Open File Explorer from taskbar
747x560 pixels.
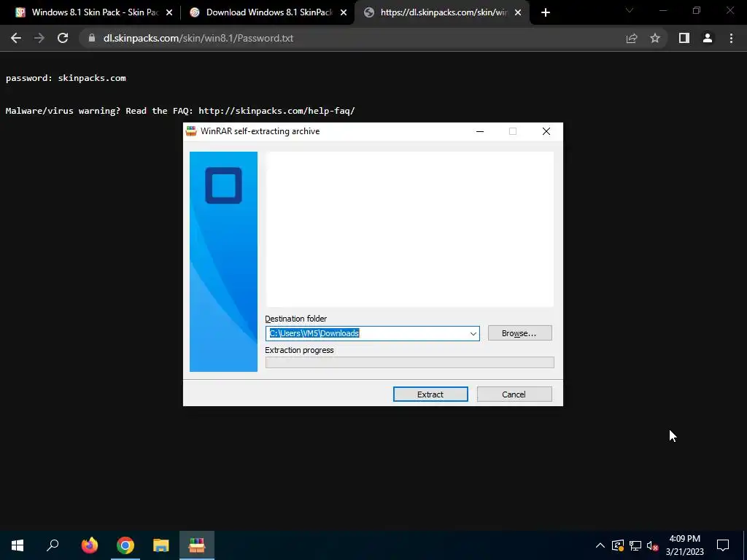161,545
